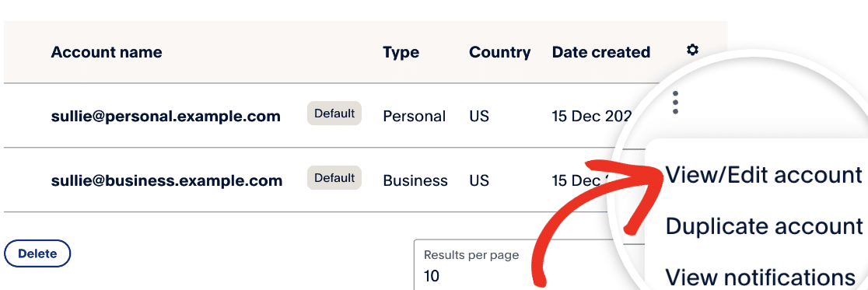Click the US country of personal account
This screenshot has height=290, width=868.
coord(479,116)
